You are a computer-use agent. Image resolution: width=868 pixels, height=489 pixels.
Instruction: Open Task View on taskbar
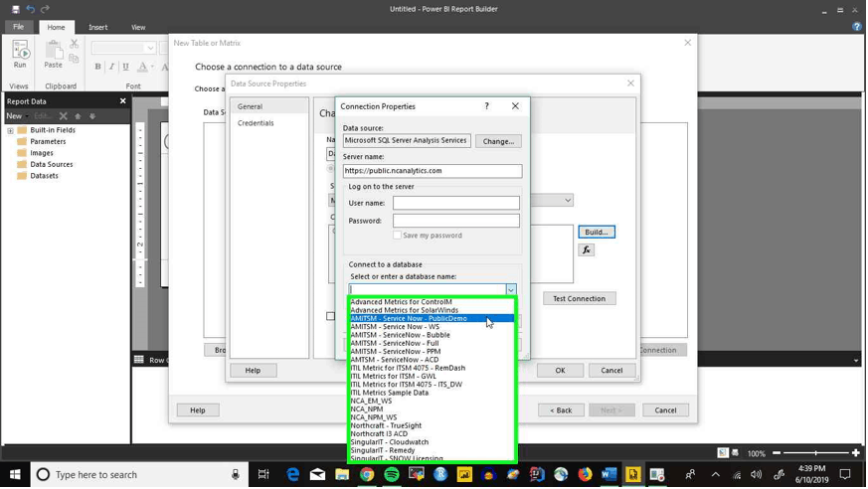[x=263, y=475]
